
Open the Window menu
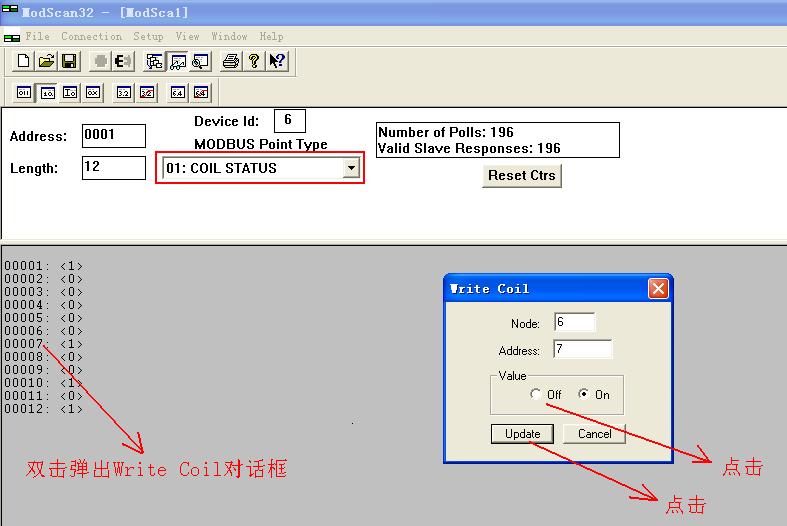tap(229, 37)
